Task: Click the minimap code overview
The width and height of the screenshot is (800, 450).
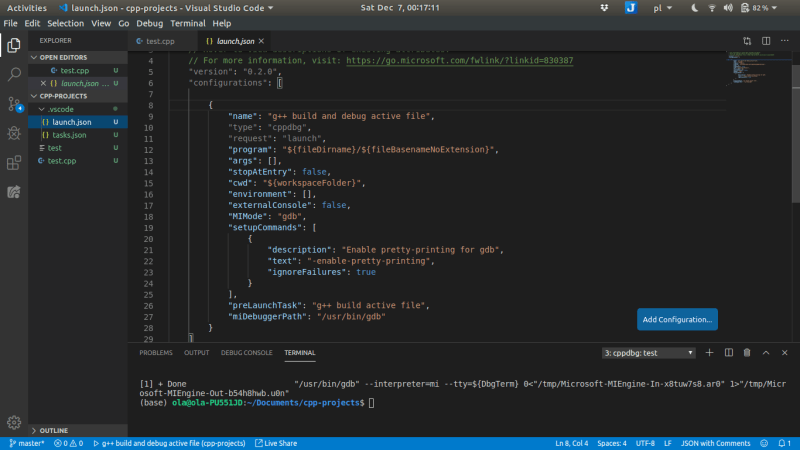Action: coord(759,69)
